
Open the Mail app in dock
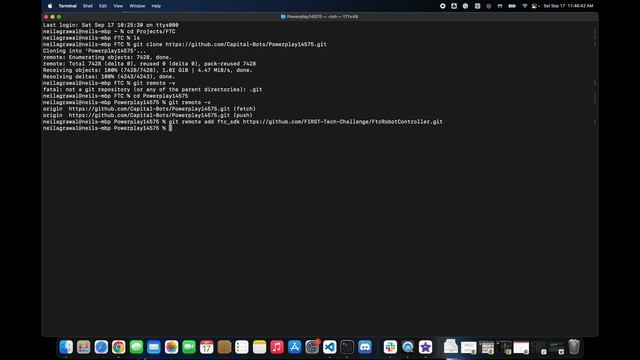click(x=154, y=347)
